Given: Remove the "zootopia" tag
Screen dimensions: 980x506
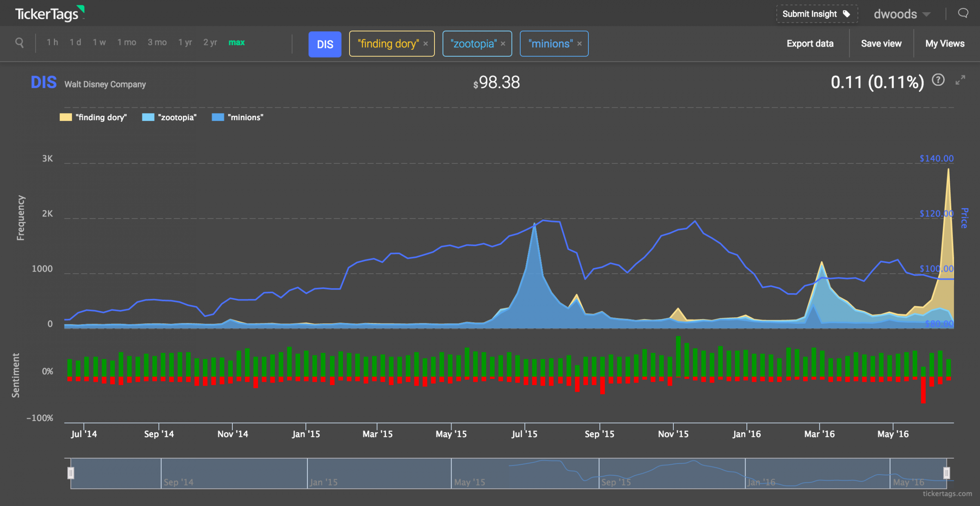Looking at the screenshot, I should click(503, 44).
